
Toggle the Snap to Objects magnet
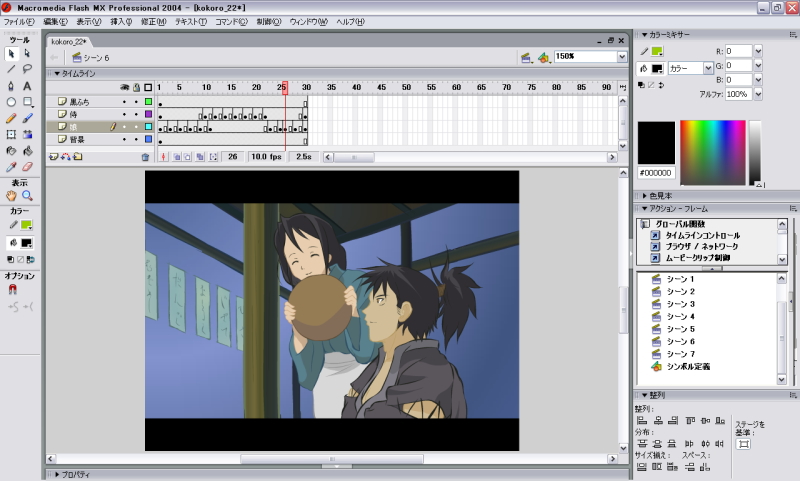tap(12, 290)
